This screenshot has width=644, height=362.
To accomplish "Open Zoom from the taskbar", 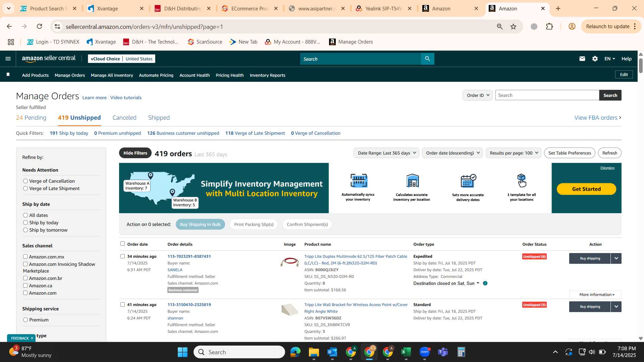I will pos(424,352).
